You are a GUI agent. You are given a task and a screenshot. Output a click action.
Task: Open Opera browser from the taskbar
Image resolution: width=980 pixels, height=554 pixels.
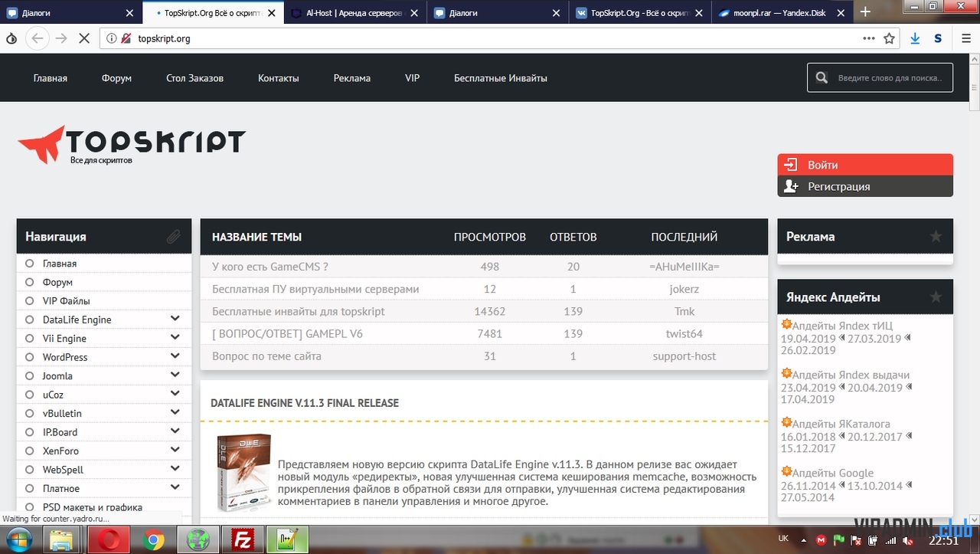click(108, 539)
